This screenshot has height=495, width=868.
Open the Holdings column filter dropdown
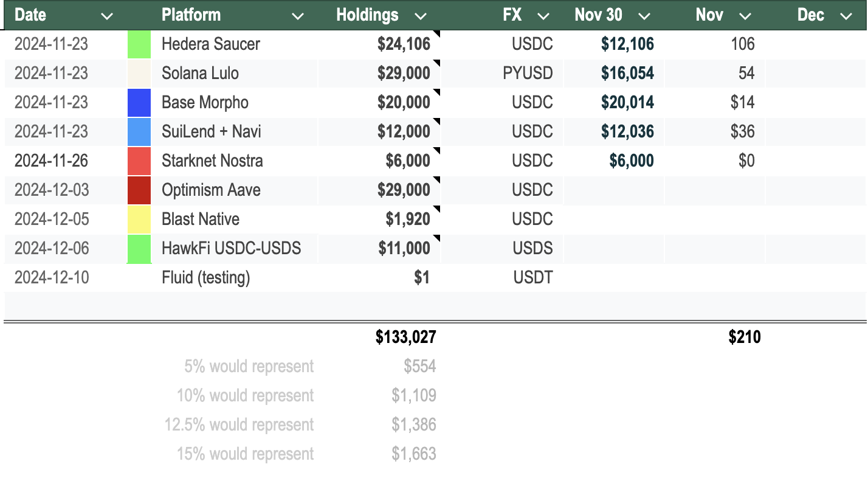tap(420, 16)
